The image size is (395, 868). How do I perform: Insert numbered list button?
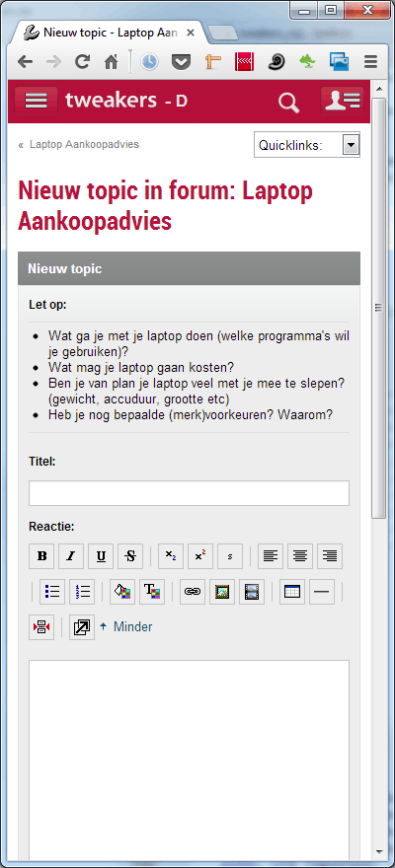click(x=82, y=592)
